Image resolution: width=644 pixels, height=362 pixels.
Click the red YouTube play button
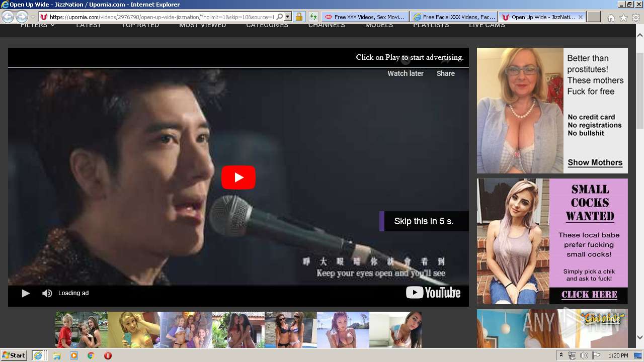[238, 177]
